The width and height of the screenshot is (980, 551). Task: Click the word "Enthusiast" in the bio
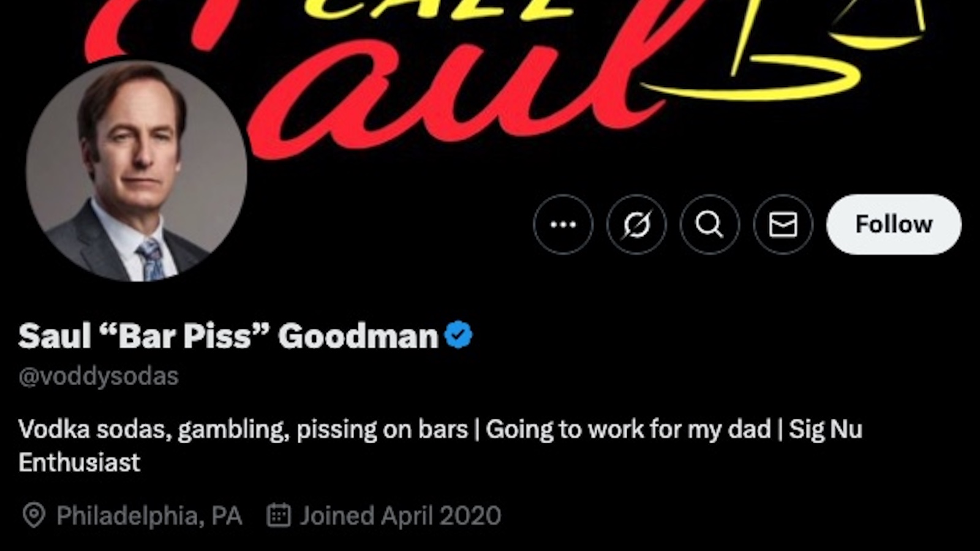(x=79, y=463)
